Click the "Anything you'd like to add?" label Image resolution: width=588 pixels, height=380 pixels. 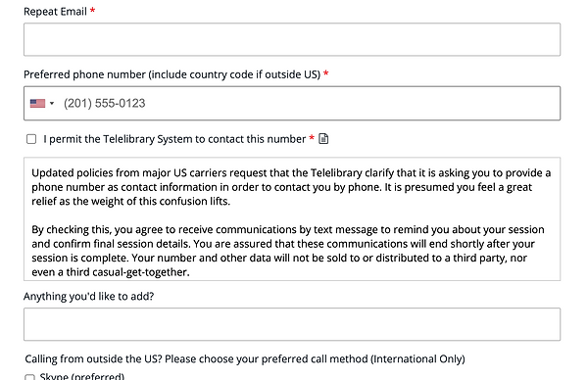tap(89, 297)
